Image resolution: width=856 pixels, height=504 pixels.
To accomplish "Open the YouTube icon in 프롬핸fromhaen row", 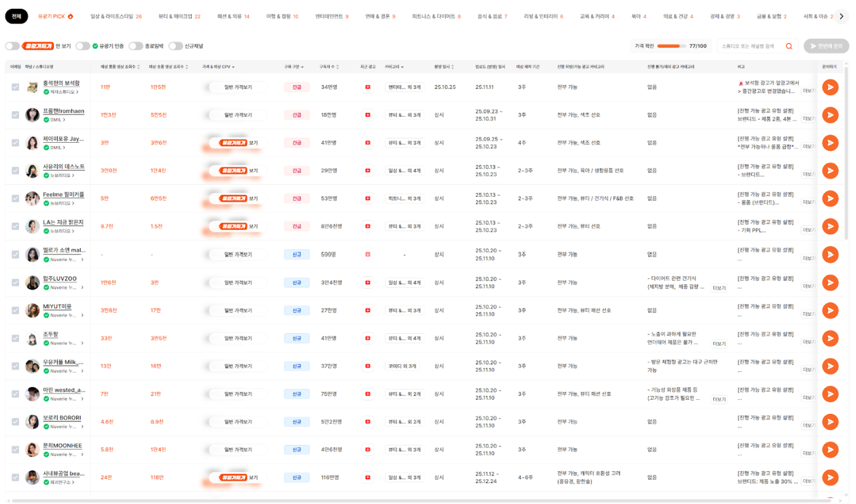I will (x=367, y=115).
